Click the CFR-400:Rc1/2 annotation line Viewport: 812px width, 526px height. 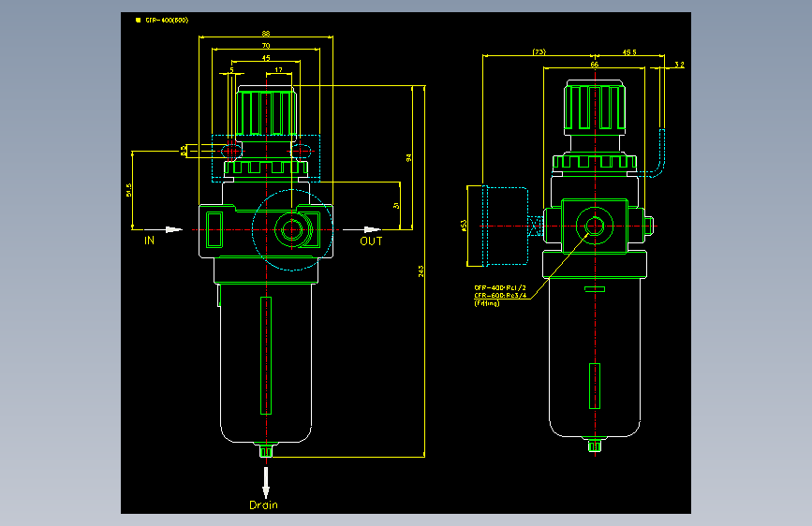[x=500, y=288]
